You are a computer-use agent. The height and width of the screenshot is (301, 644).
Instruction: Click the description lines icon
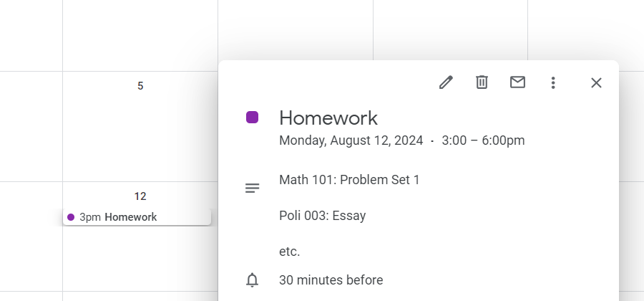(252, 188)
